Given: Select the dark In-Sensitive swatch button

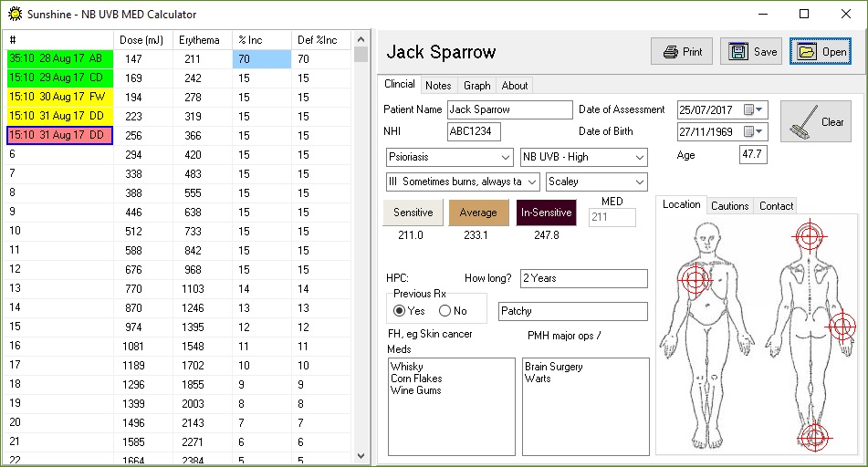Looking at the screenshot, I should [546, 213].
